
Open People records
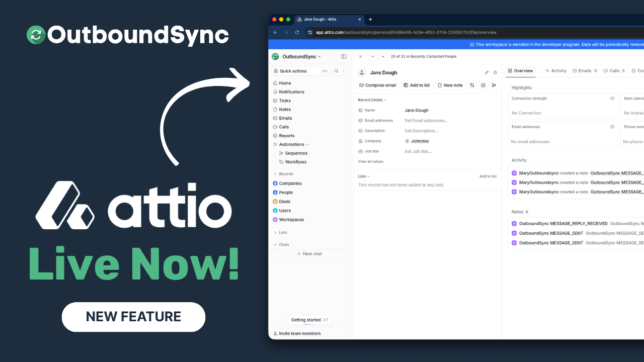(283, 193)
